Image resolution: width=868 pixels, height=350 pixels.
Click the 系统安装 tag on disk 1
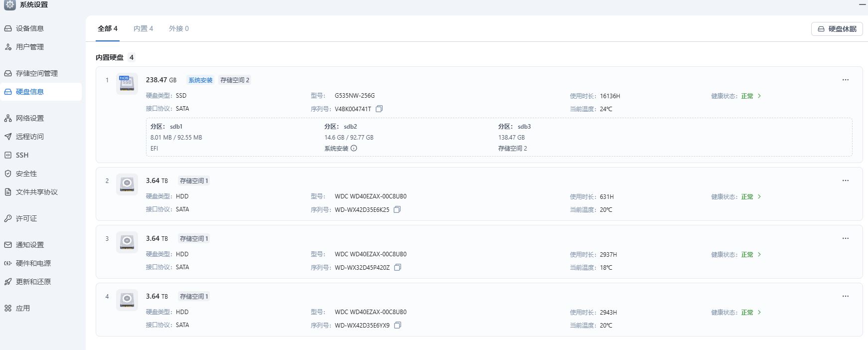pos(200,80)
